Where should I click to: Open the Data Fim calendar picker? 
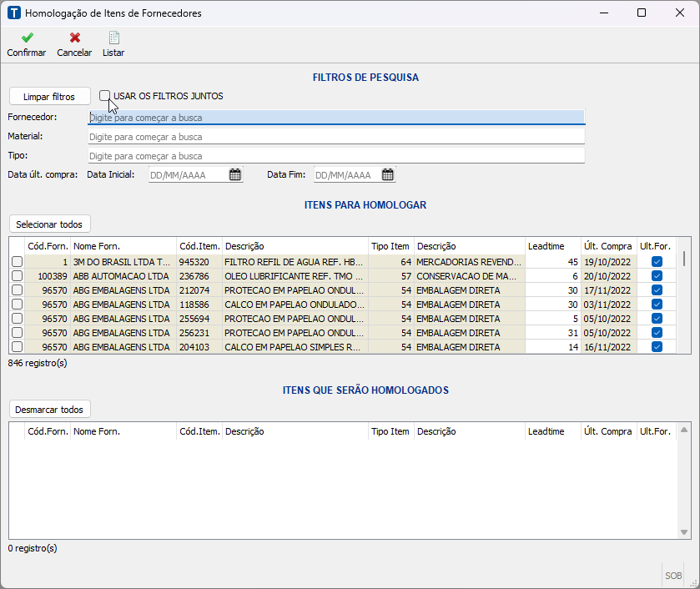(388, 175)
